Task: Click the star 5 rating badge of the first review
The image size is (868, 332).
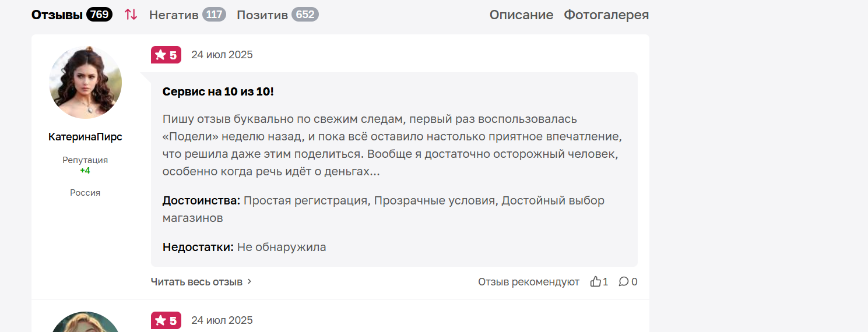Action: click(166, 55)
